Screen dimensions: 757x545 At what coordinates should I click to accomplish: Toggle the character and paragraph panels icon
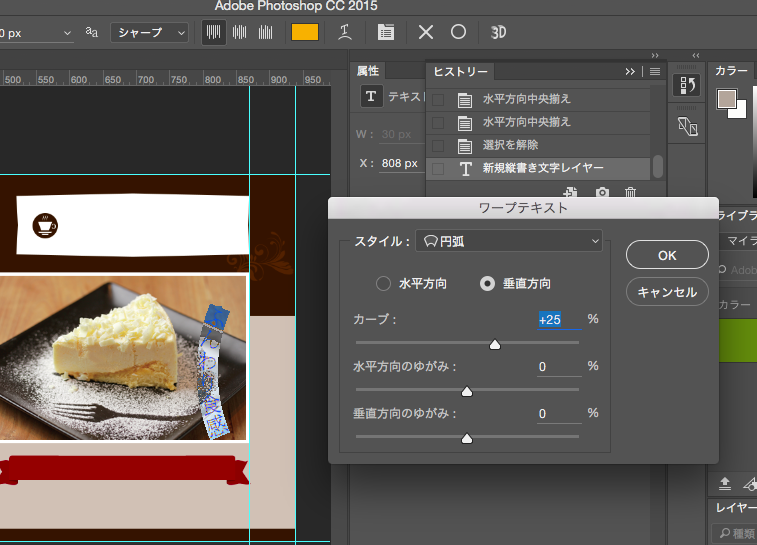coord(386,32)
